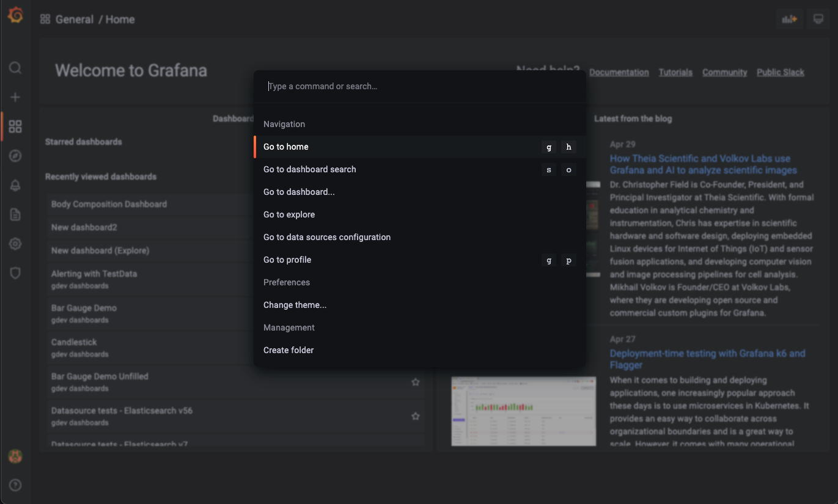Open the Search icon in sidebar
838x504 pixels.
(15, 68)
